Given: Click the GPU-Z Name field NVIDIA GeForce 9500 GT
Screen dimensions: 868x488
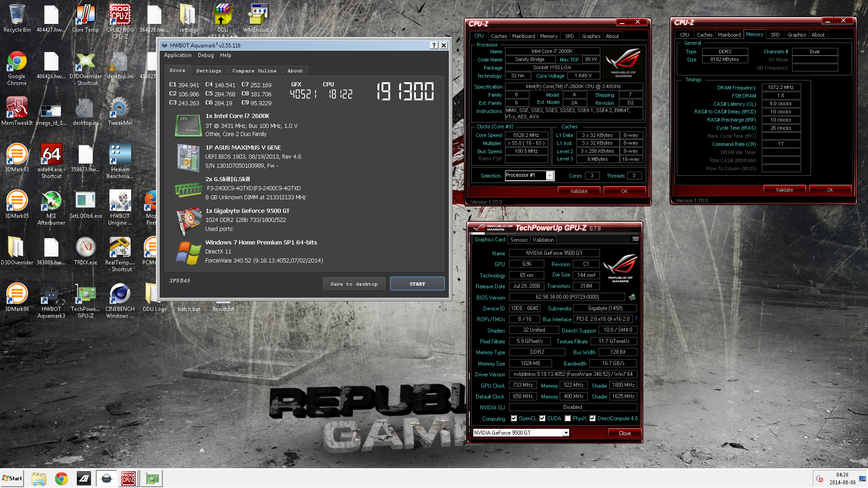Looking at the screenshot, I should coord(554,253).
